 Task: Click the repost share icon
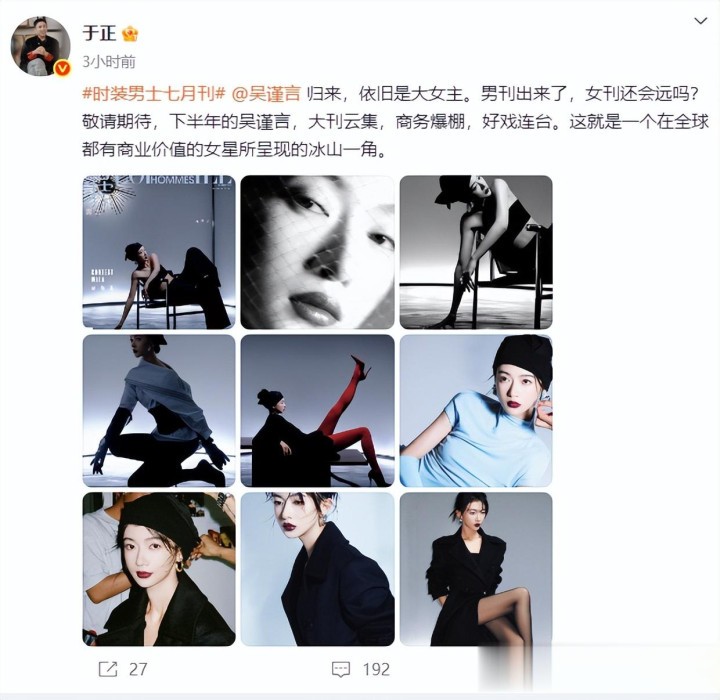(108, 669)
